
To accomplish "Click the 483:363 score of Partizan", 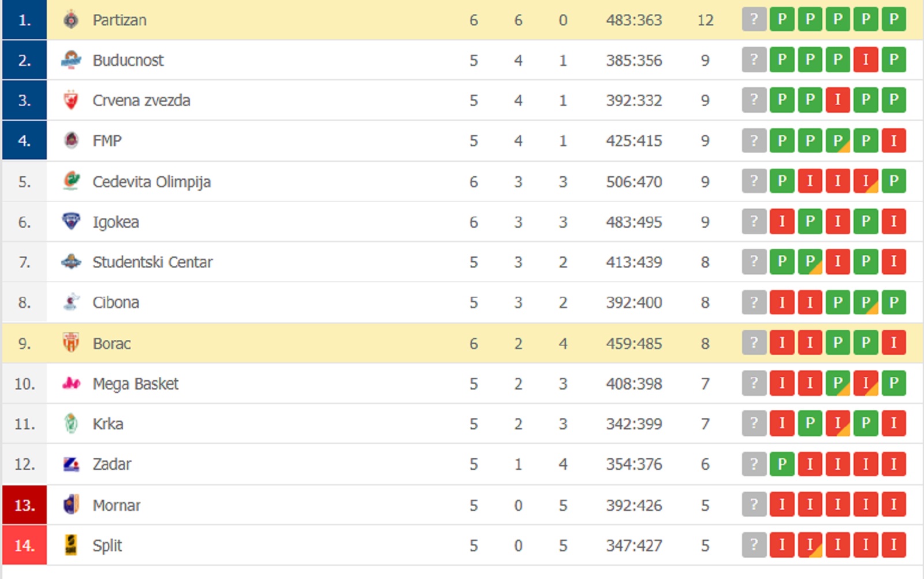I will point(634,19).
